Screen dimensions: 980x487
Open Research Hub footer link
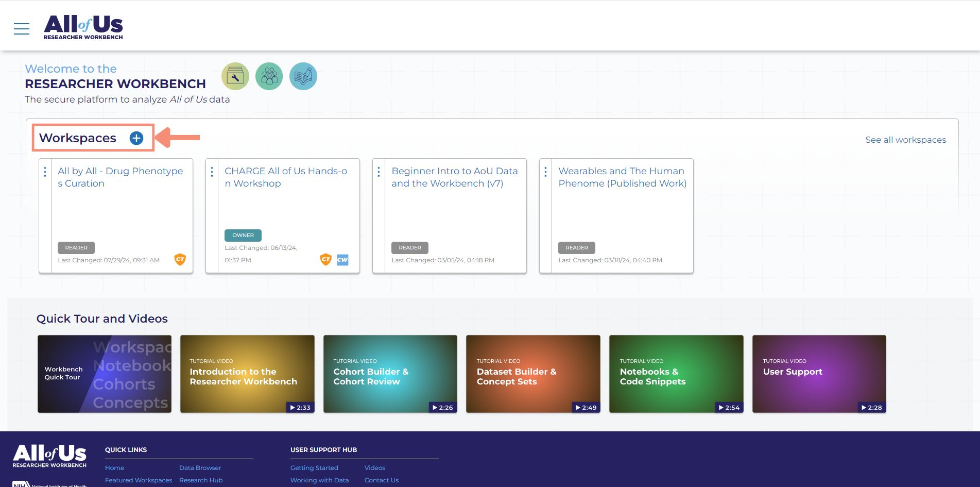pos(201,480)
